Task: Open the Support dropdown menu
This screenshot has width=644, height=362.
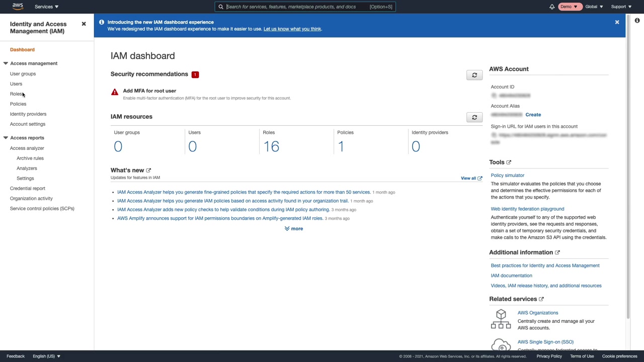Action: (x=621, y=7)
